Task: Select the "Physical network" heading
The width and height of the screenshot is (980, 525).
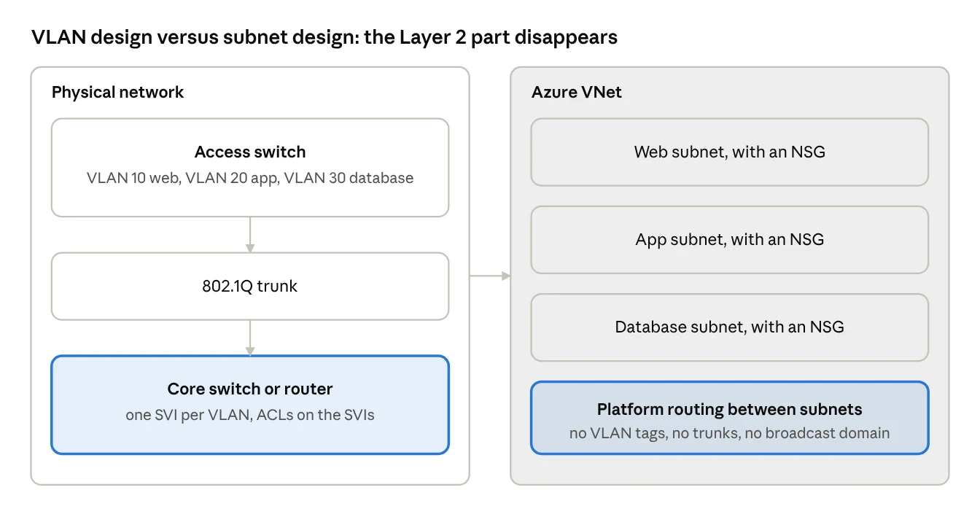Action: [118, 93]
